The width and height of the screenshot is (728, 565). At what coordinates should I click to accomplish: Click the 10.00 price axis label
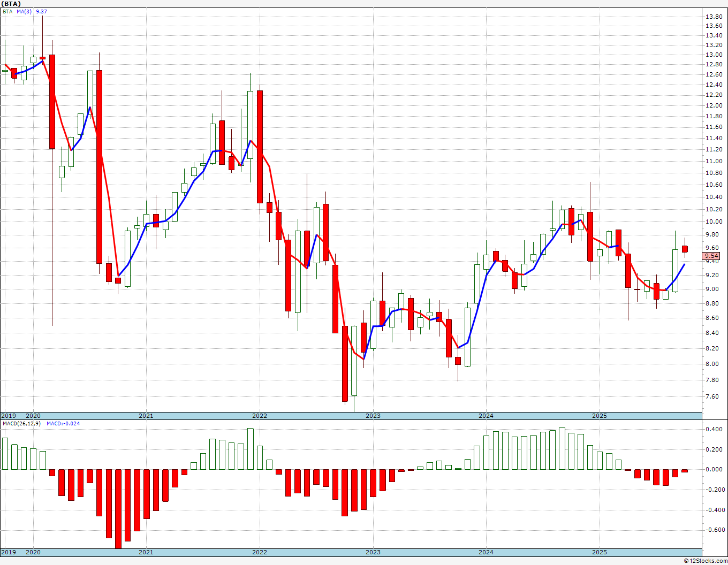point(714,222)
